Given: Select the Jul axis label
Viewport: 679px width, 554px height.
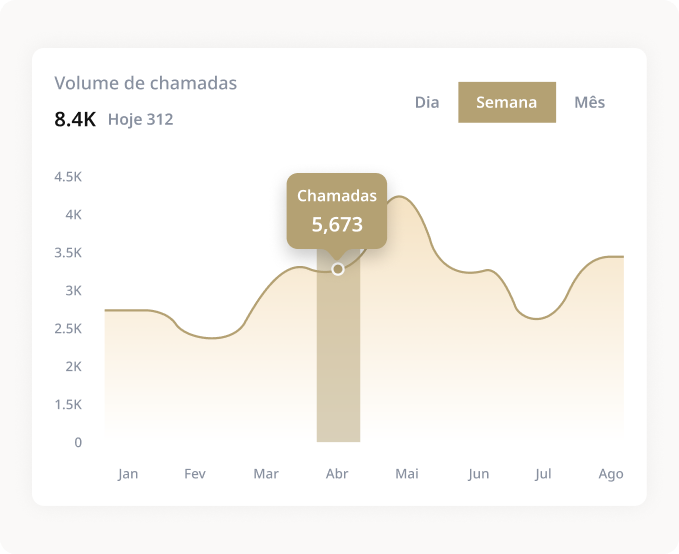Looking at the screenshot, I should [543, 473].
